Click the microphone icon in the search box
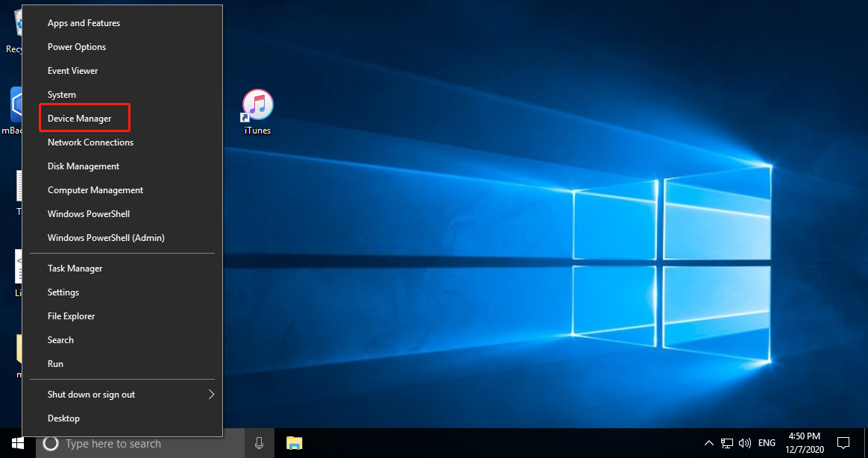868x458 pixels. click(259, 444)
